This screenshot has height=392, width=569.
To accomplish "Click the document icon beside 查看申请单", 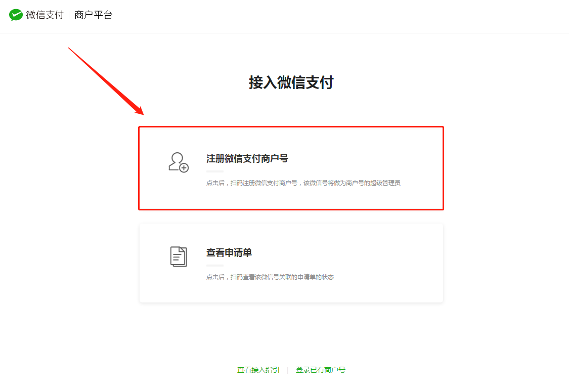I will (x=178, y=256).
